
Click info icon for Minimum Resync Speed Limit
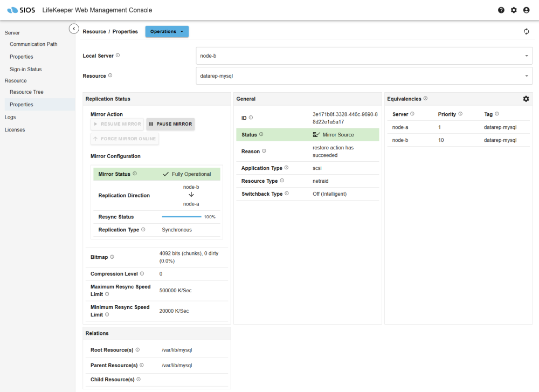pyautogui.click(x=107, y=314)
